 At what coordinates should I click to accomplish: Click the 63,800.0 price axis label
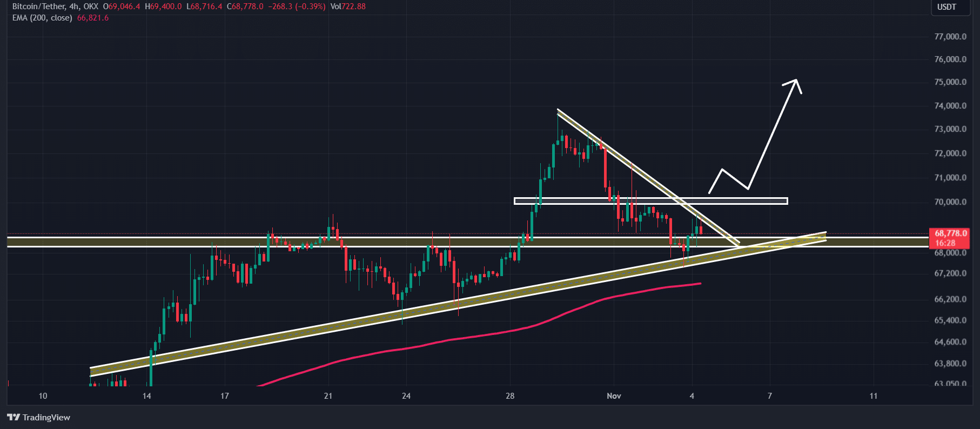click(950, 364)
